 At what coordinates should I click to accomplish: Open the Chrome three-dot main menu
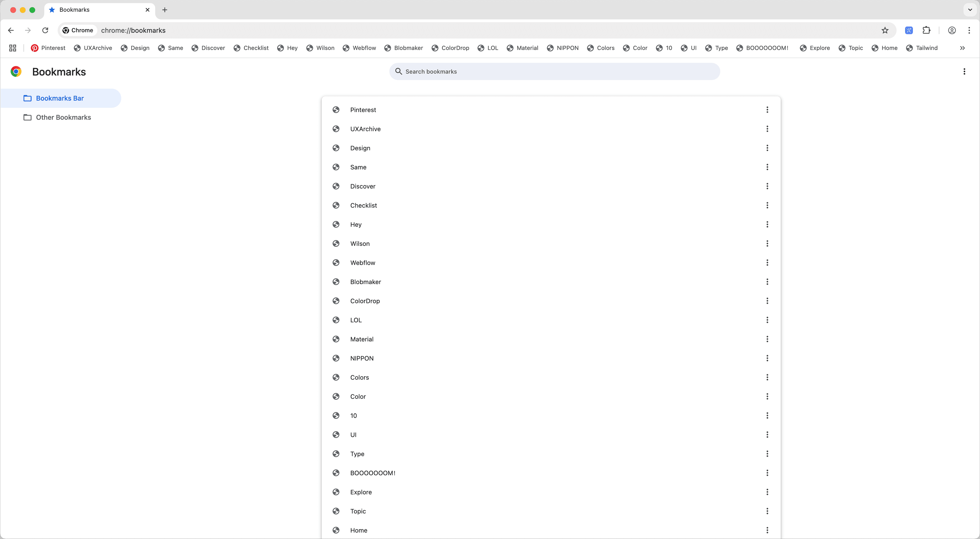[969, 30]
